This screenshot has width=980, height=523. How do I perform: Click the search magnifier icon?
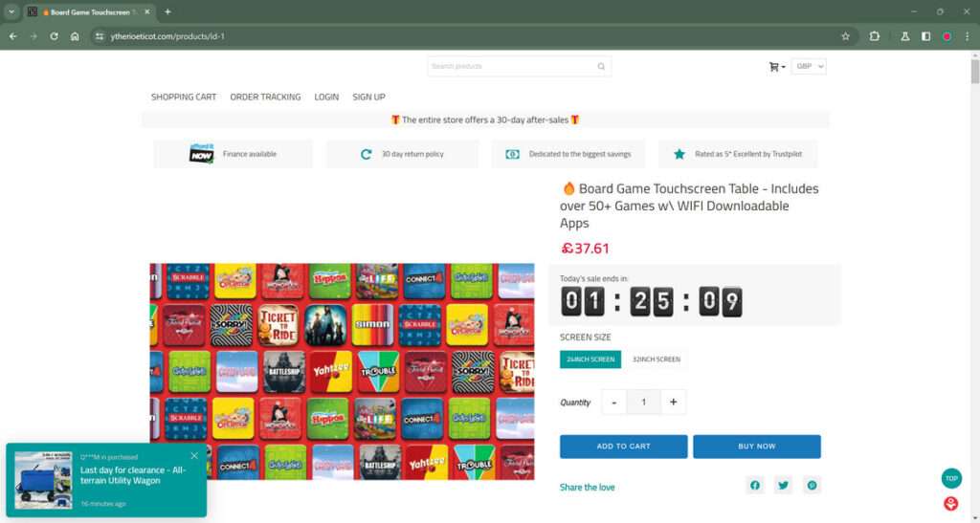coord(601,66)
